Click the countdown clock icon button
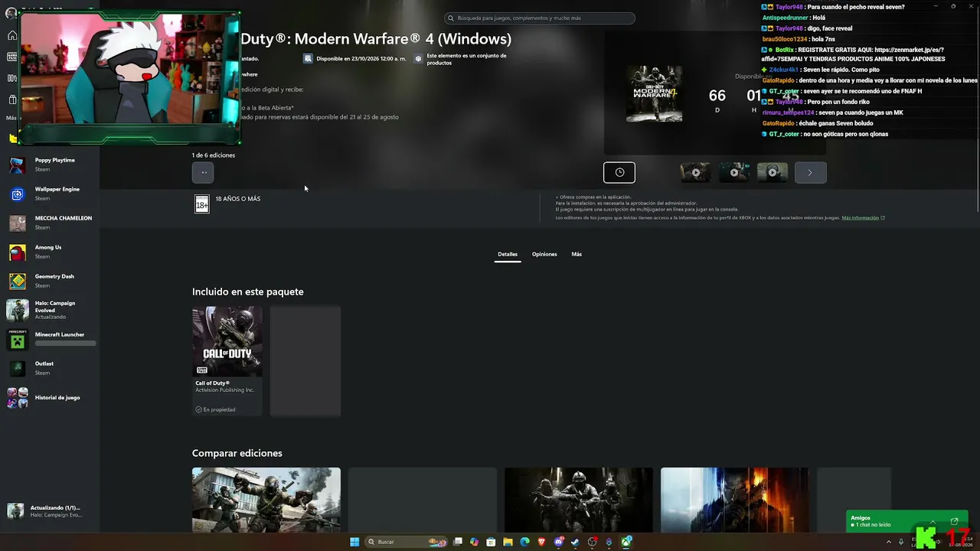 619,172
